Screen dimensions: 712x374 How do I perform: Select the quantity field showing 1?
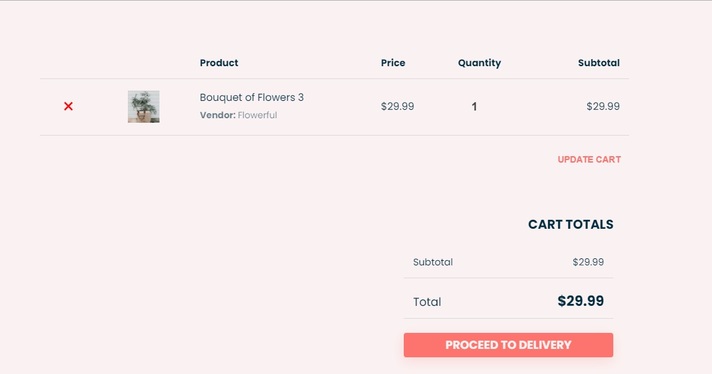point(474,107)
